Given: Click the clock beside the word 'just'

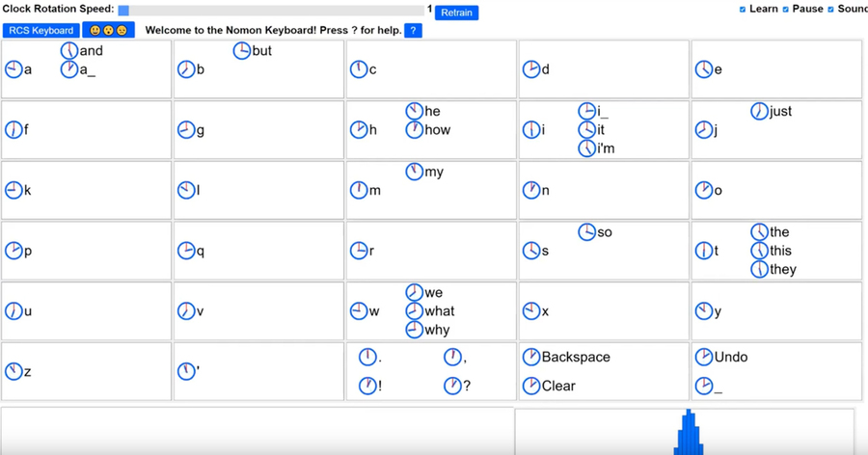Looking at the screenshot, I should click(x=760, y=111).
